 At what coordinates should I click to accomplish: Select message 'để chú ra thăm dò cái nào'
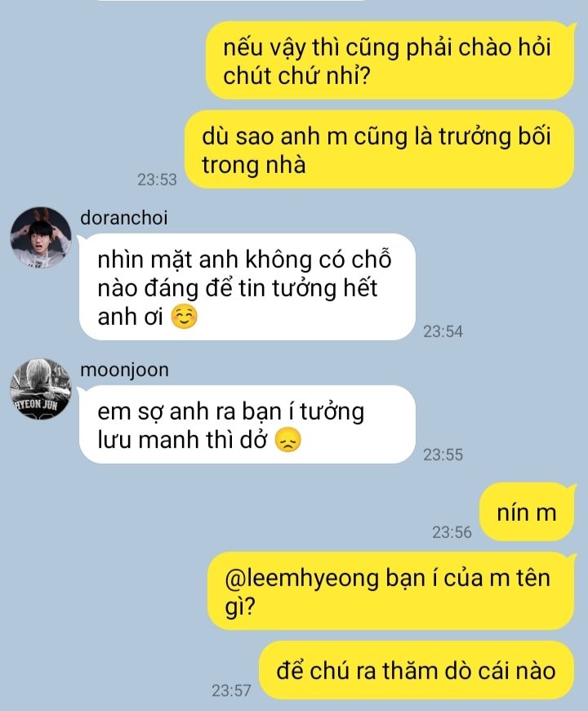417,670
